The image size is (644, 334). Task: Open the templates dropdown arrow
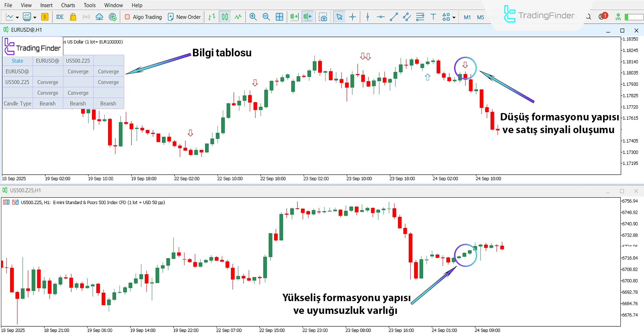click(x=35, y=17)
